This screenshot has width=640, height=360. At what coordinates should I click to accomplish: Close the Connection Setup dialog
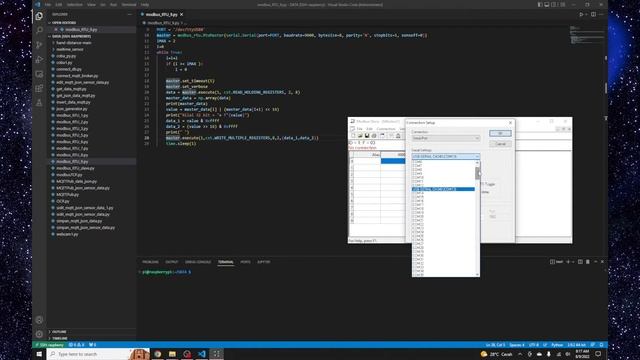click(x=510, y=122)
